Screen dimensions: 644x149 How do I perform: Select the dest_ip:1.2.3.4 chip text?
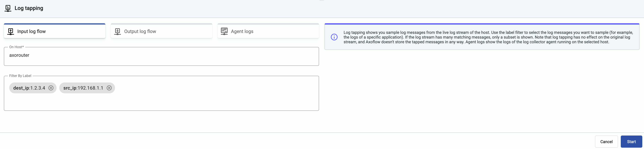point(29,88)
